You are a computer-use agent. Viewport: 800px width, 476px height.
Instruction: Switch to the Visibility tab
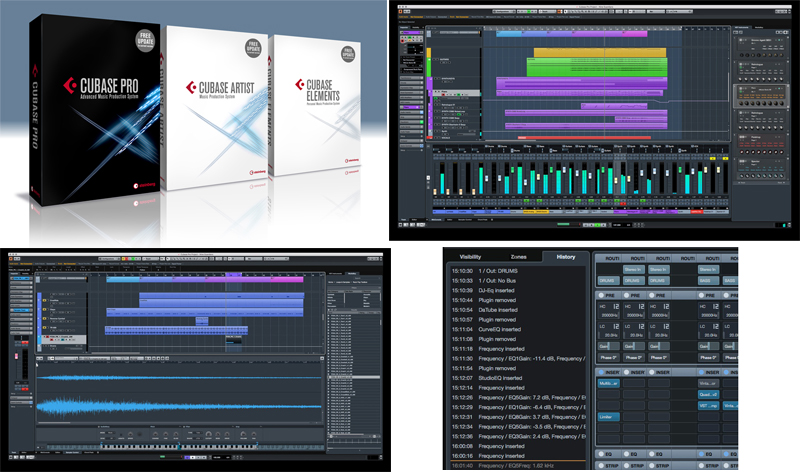click(x=470, y=257)
